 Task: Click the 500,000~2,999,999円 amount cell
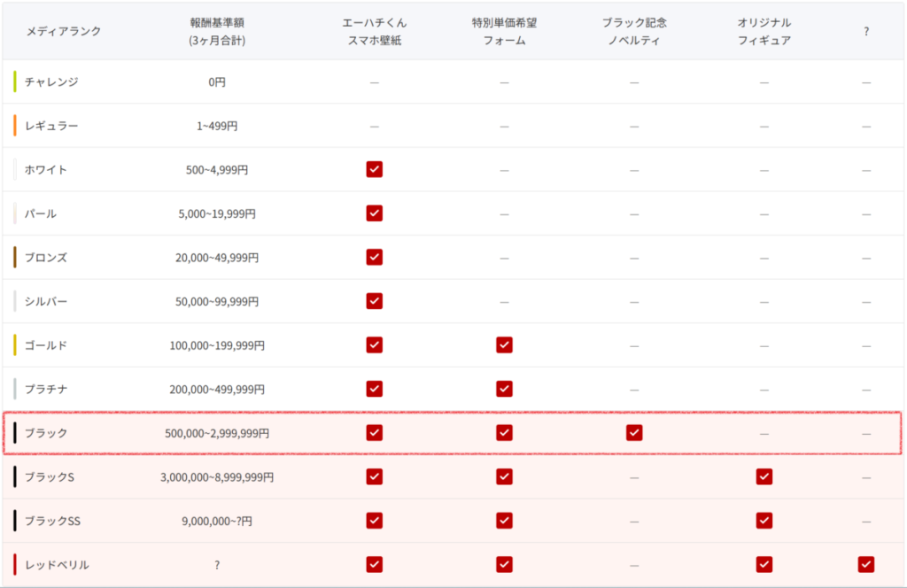click(x=217, y=433)
